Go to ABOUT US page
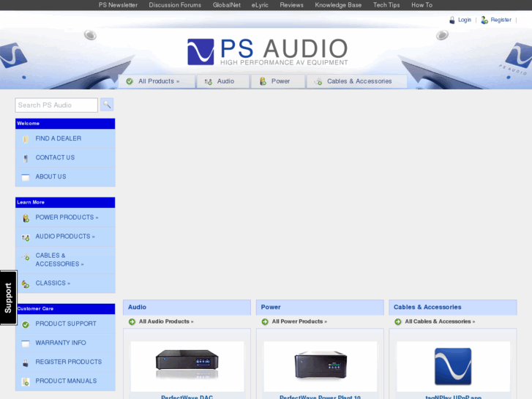The width and height of the screenshot is (532, 399). (65, 176)
